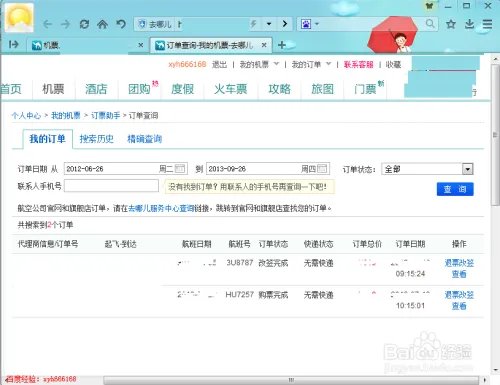Open the 订单状态 dropdown showing 全部
500x385 pixels.
[427, 169]
